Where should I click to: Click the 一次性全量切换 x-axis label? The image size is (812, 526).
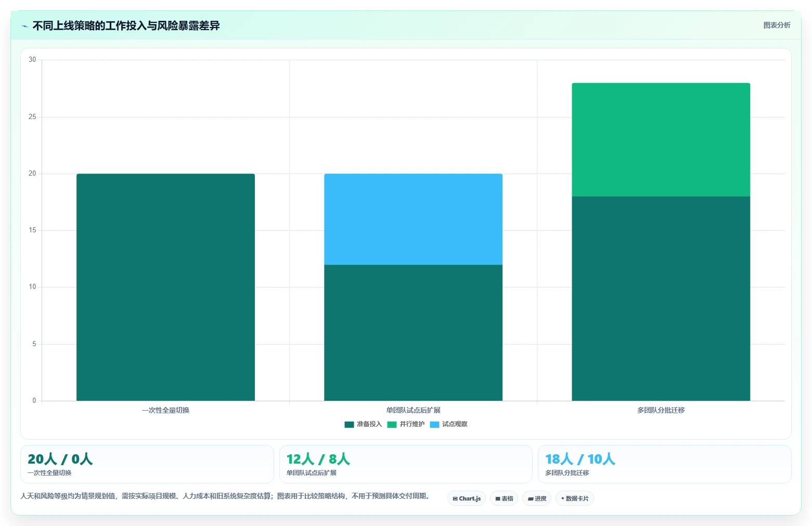(165, 410)
